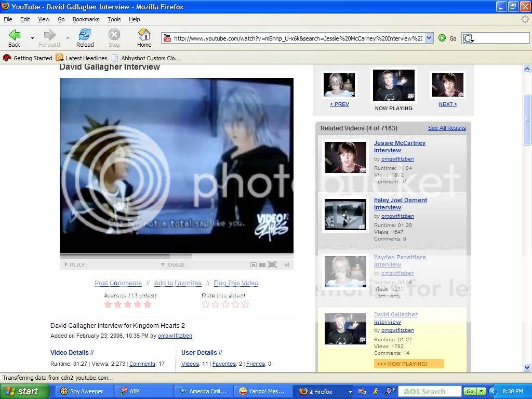532x399 pixels.
Task: Click the green Go button icon
Action: click(x=442, y=38)
